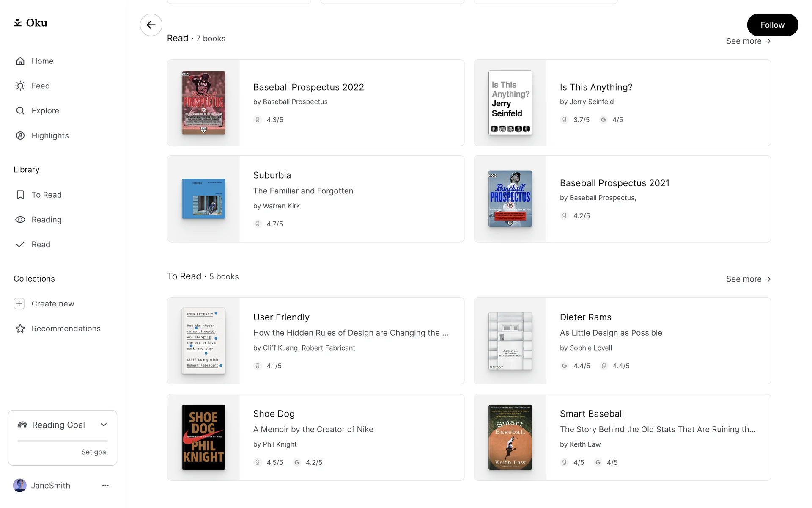Click Set goal link

click(x=94, y=452)
